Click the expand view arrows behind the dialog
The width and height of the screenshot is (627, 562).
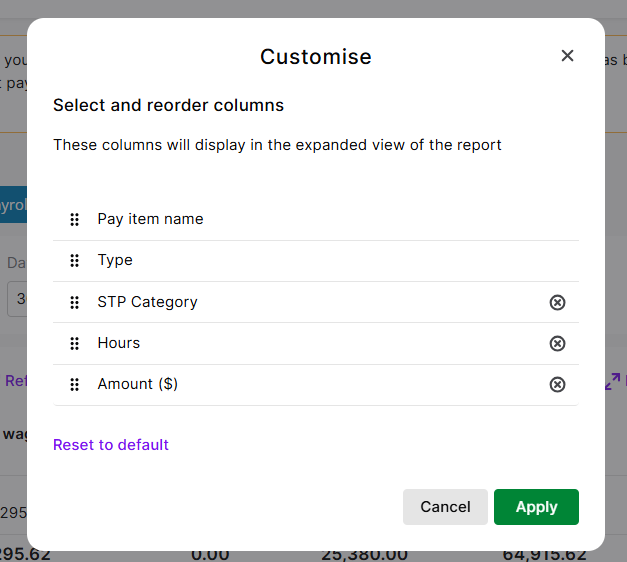tap(613, 381)
